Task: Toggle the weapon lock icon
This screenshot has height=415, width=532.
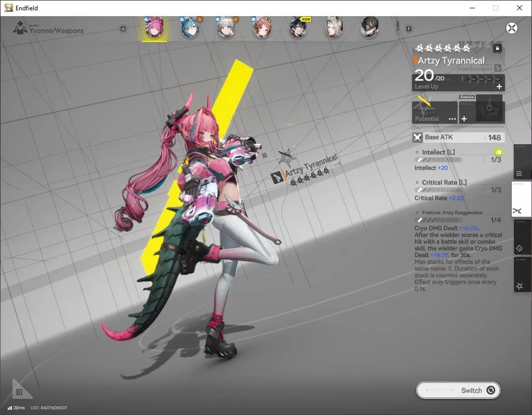Action: pos(497,48)
